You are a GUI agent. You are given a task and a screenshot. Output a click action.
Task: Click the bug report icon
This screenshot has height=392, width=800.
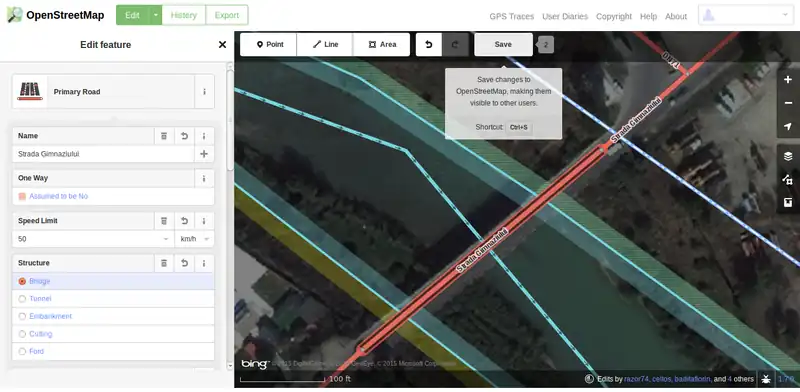click(x=766, y=379)
